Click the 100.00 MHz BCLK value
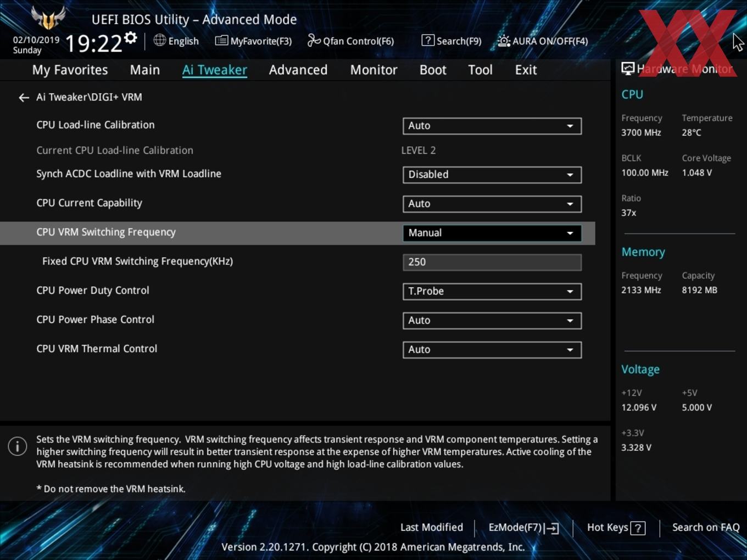 pyautogui.click(x=645, y=172)
